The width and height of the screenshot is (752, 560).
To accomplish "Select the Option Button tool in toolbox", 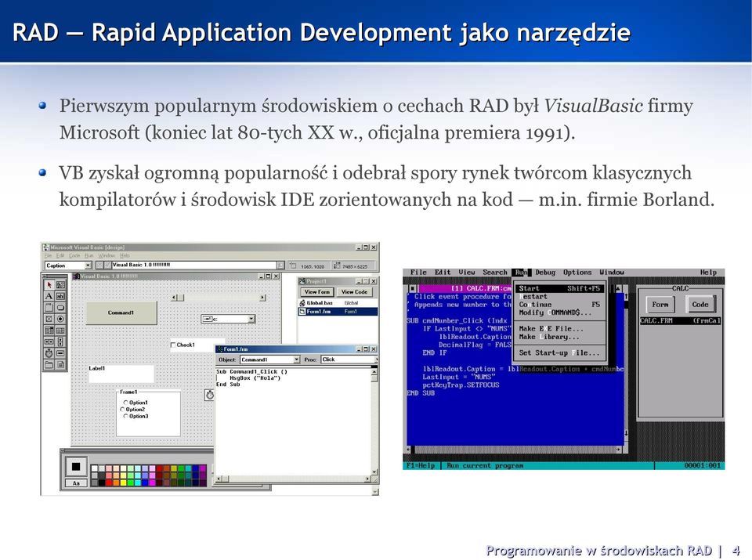I will point(60,319).
